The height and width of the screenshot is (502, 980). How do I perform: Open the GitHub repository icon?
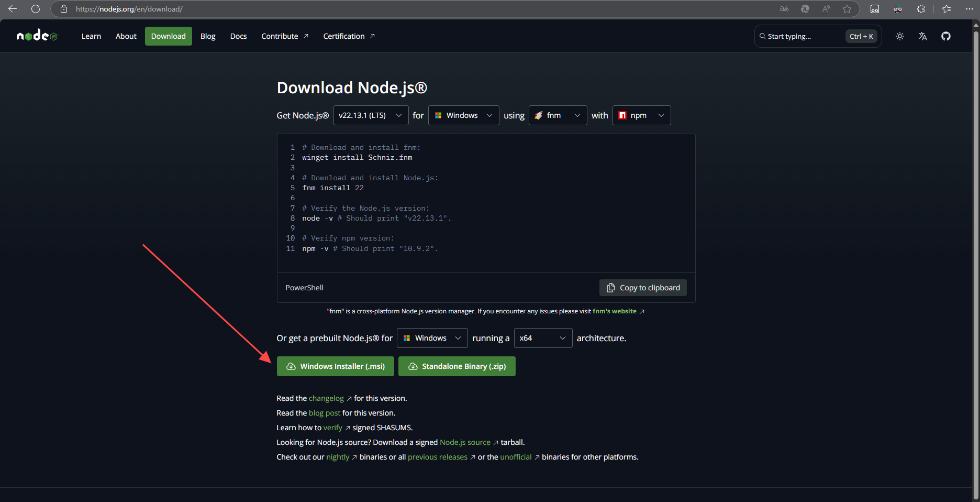[x=945, y=36]
